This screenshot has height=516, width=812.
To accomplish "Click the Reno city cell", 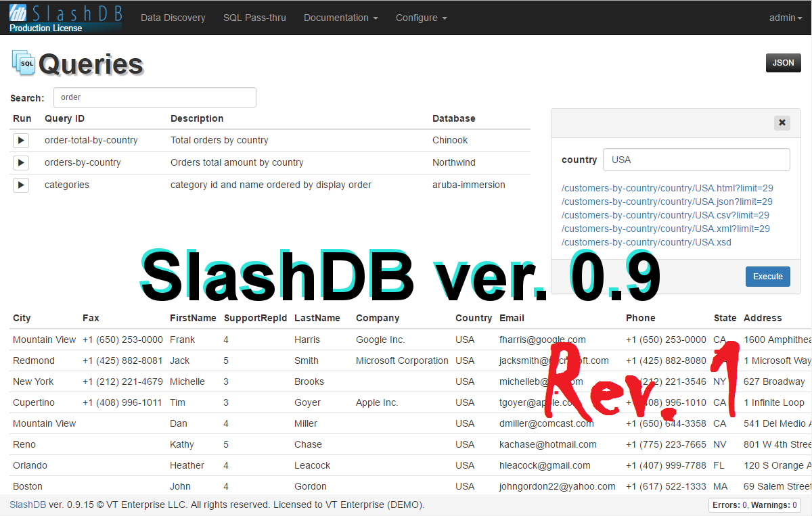I will pos(24,444).
